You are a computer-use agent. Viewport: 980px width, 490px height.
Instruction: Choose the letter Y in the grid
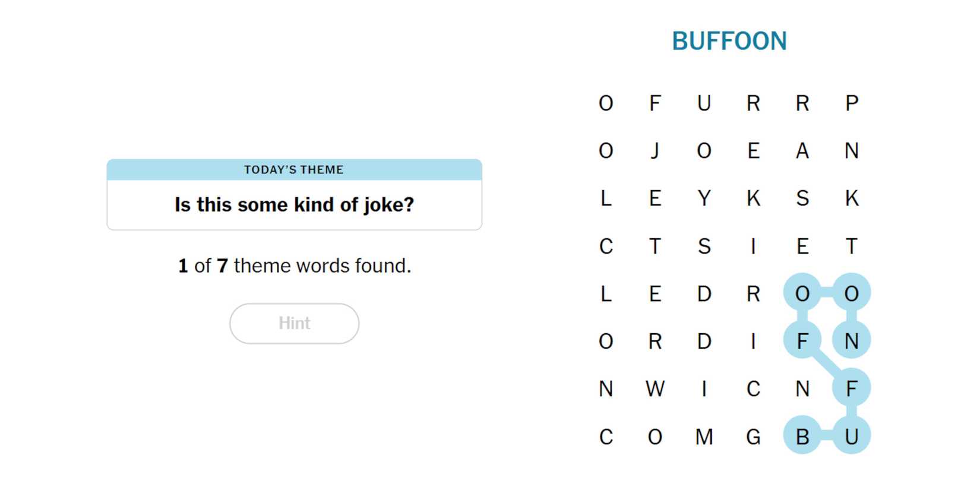tap(704, 198)
